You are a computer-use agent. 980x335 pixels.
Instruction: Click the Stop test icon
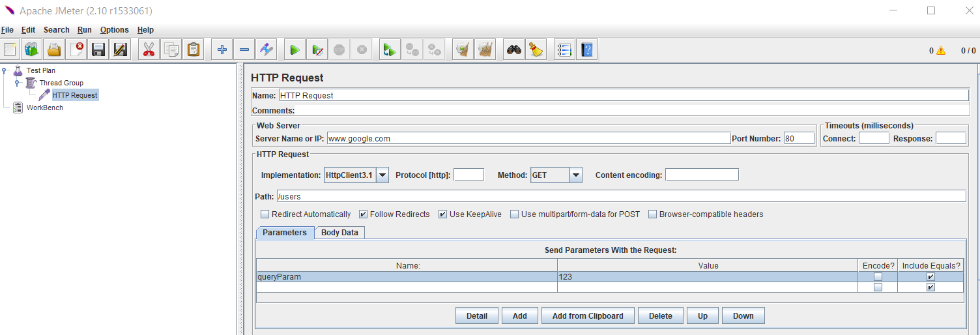point(339,50)
